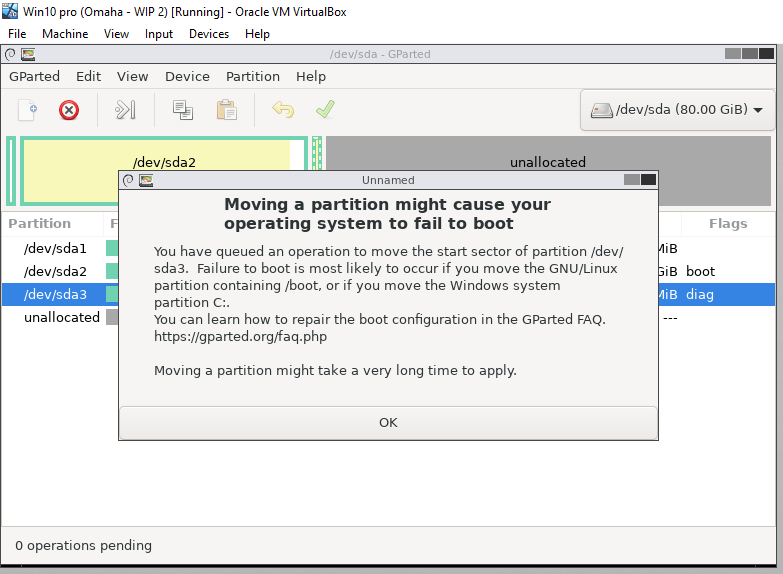
Task: Click the /dev/sda2 block in disk map
Action: (164, 162)
